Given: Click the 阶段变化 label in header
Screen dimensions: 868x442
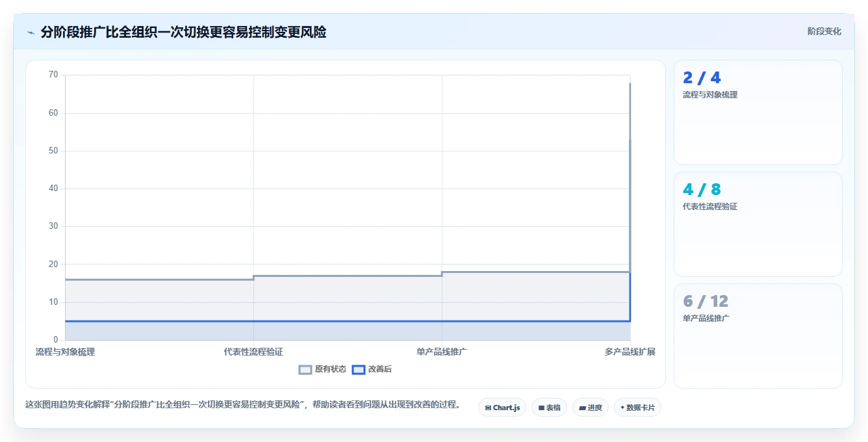Looking at the screenshot, I should click(x=824, y=31).
